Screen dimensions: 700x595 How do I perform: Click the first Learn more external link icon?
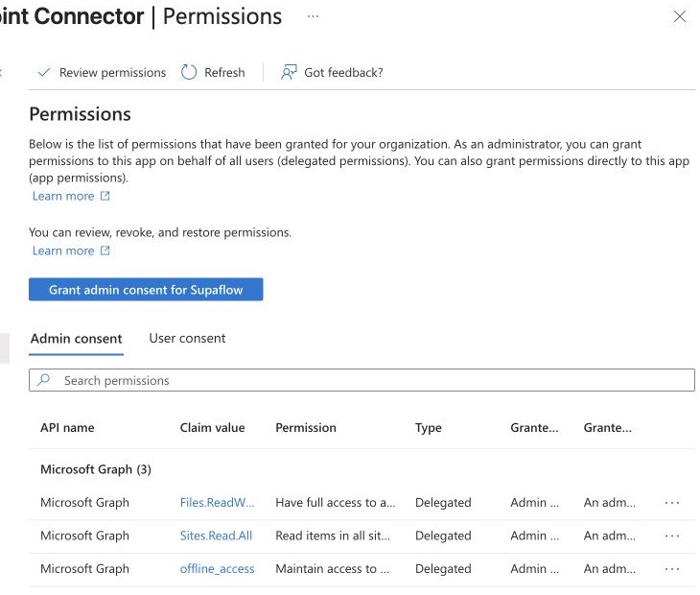click(x=105, y=196)
